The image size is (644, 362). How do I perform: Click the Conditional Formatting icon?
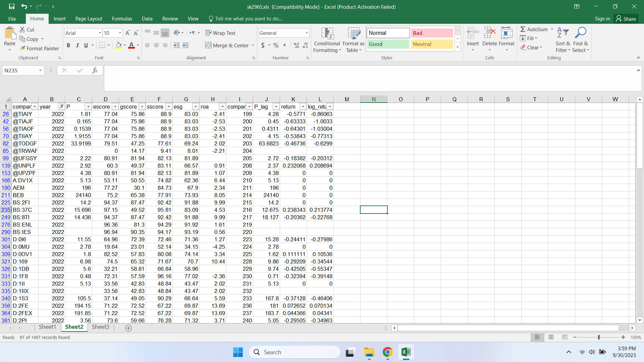pyautogui.click(x=327, y=34)
